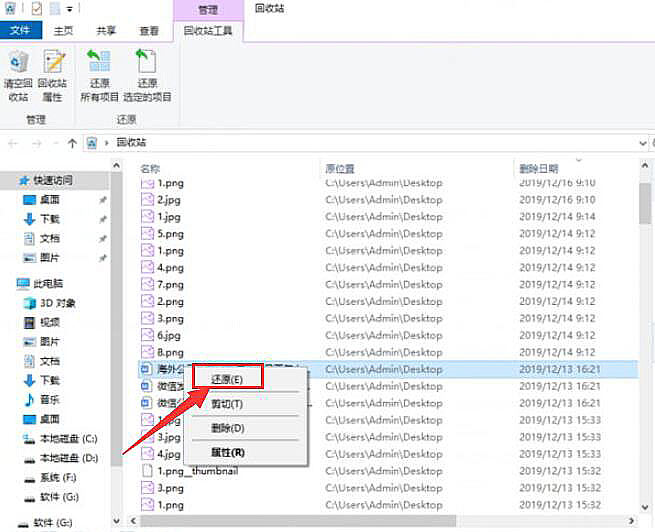Sort by 名称 column header
Image resolution: width=655 pixels, height=532 pixels.
[x=150, y=168]
